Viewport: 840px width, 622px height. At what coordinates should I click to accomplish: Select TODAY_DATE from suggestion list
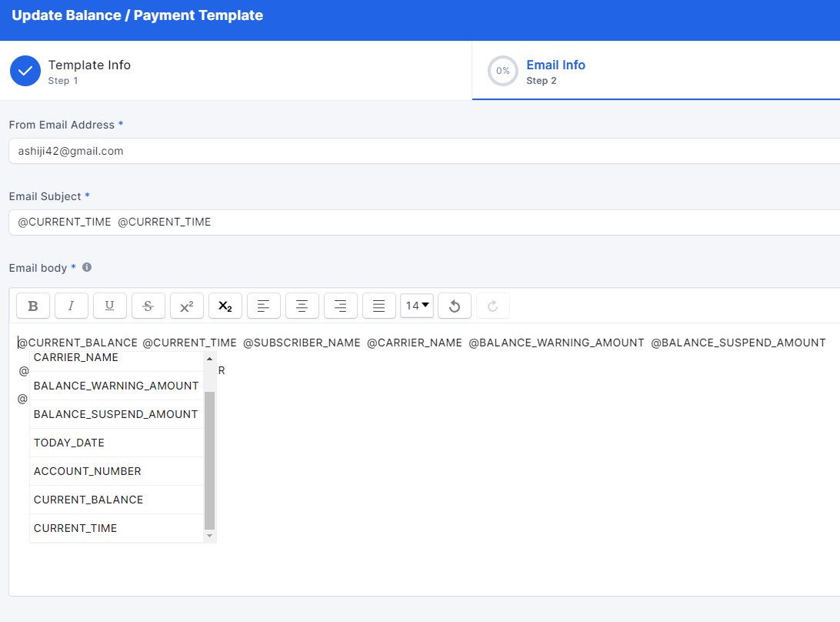tap(116, 443)
